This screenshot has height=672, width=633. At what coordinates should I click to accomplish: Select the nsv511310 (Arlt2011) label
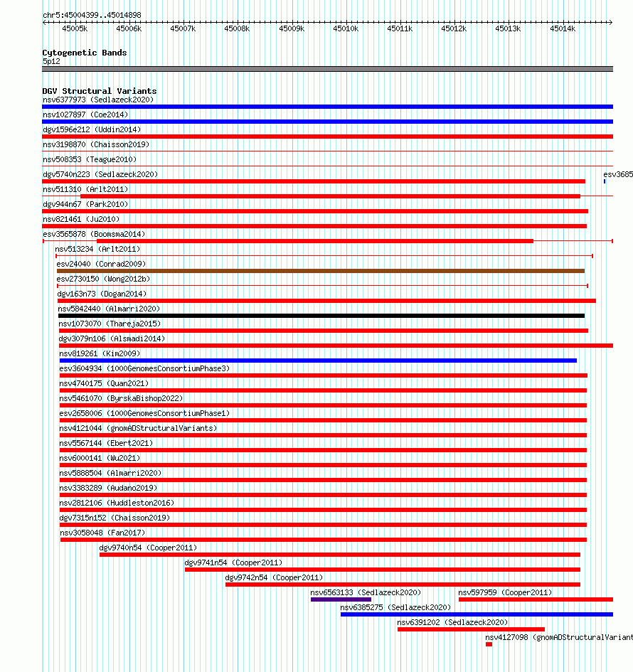point(85,189)
